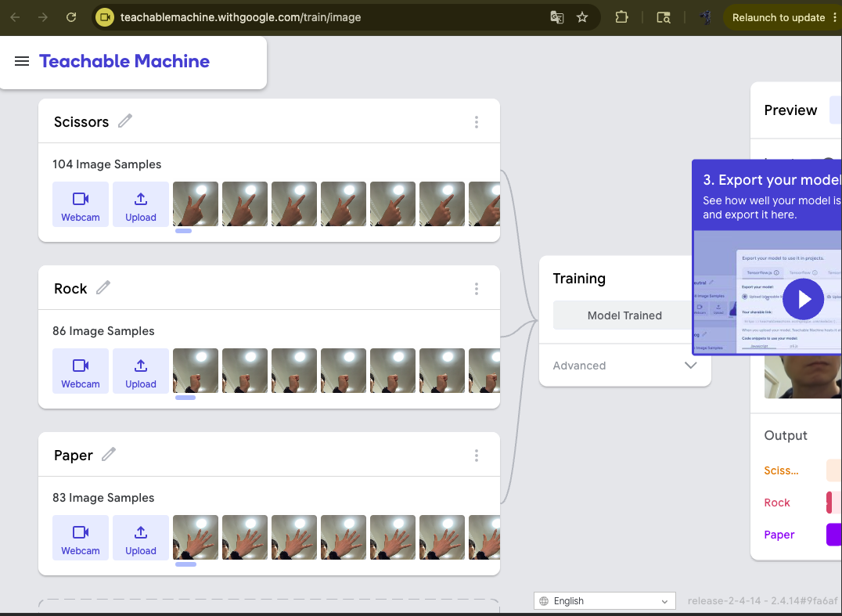The image size is (842, 616).
Task: Select the first Paper sample thumbnail
Action: coord(196,537)
